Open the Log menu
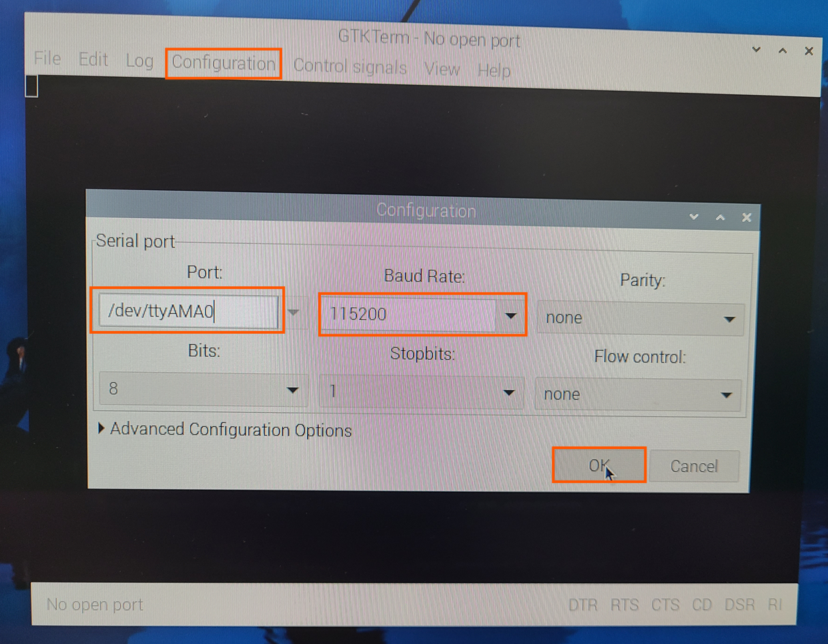 click(x=139, y=61)
